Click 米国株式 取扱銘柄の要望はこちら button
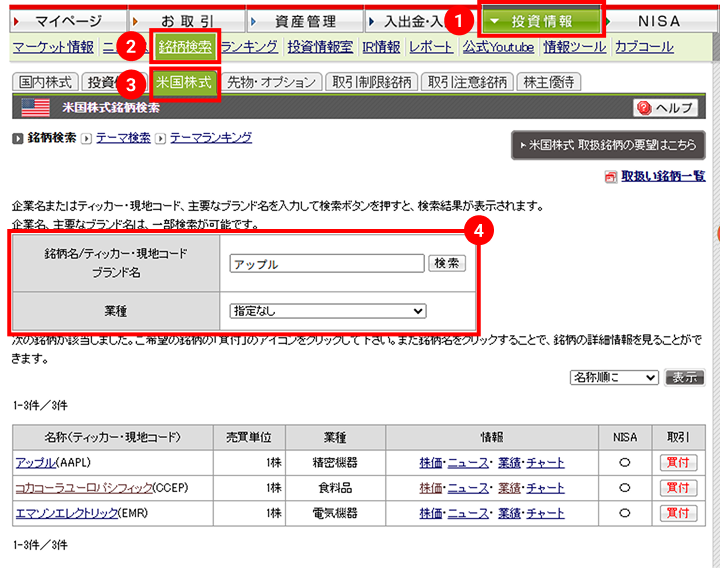The height and width of the screenshot is (568, 720). tap(608, 145)
